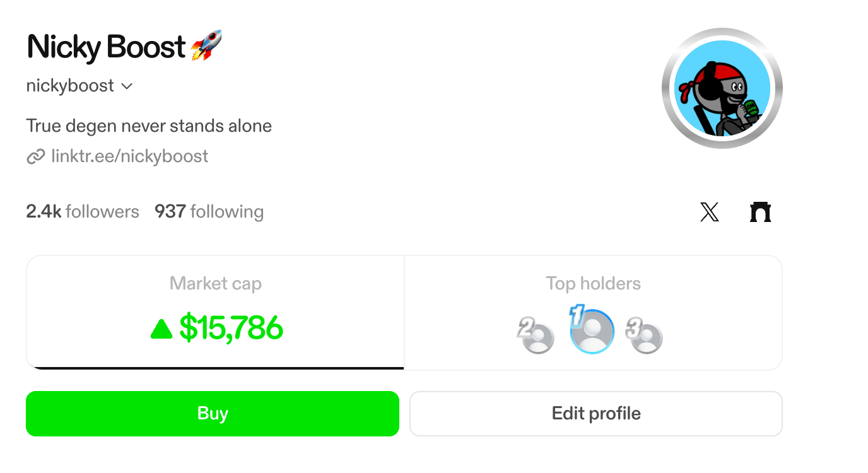The width and height of the screenshot is (868, 473).
Task: Click the $15,786 market cap value
Action: click(x=231, y=329)
